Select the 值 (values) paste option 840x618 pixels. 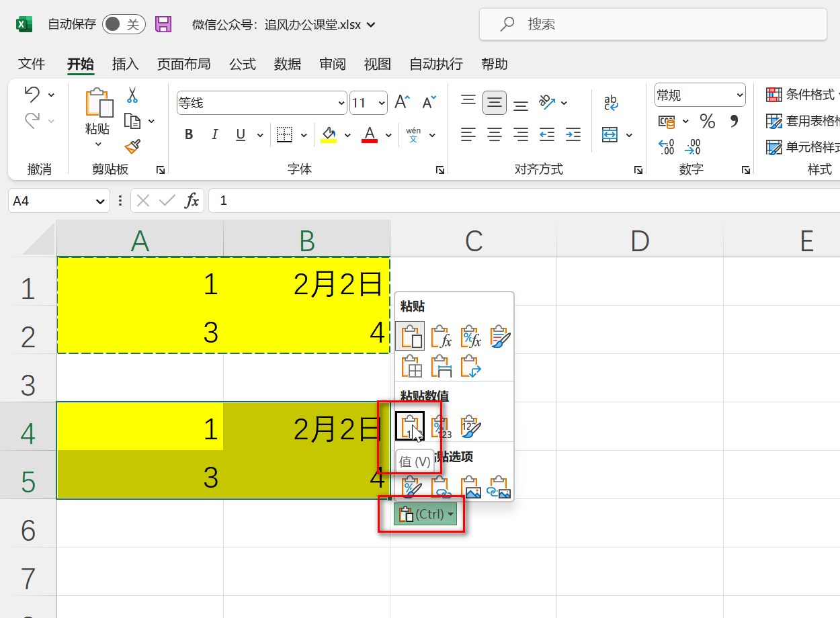pyautogui.click(x=410, y=425)
